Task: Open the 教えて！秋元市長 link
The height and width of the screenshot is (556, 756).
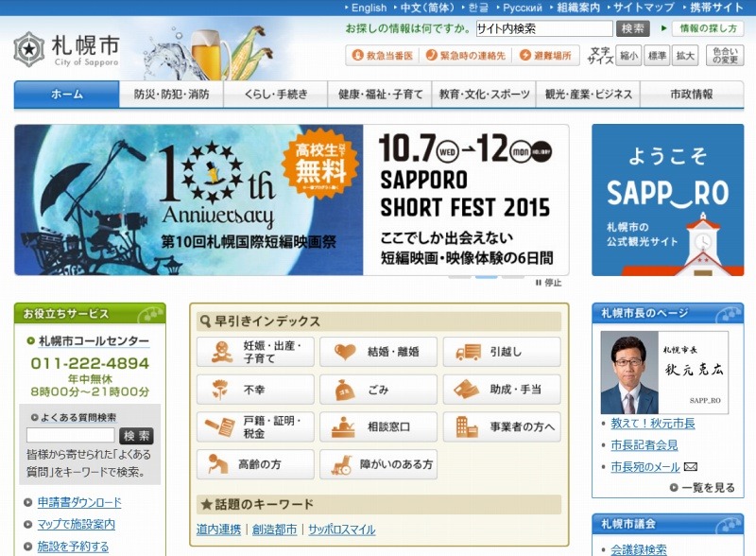Action: click(x=653, y=424)
